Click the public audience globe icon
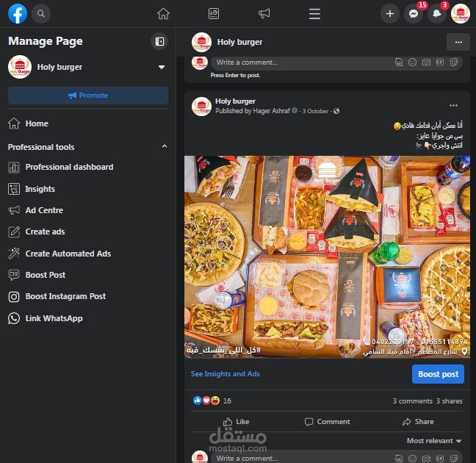476x463 pixels. pos(336,111)
